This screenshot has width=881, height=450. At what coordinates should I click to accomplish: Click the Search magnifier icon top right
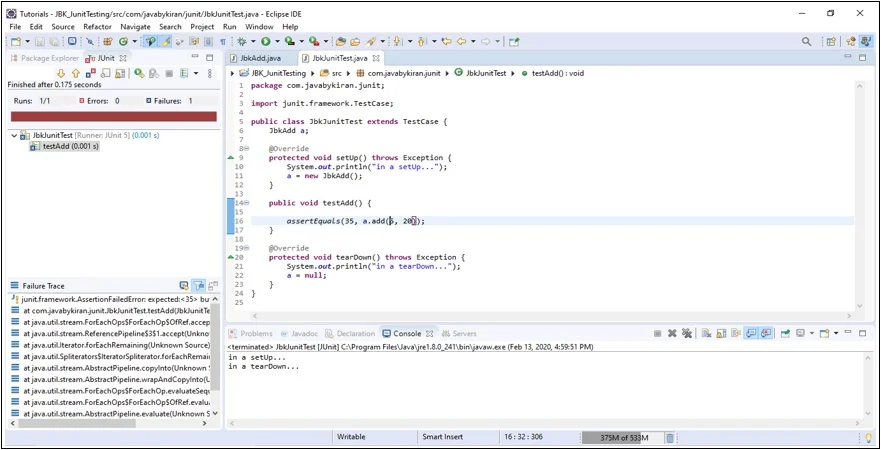806,42
